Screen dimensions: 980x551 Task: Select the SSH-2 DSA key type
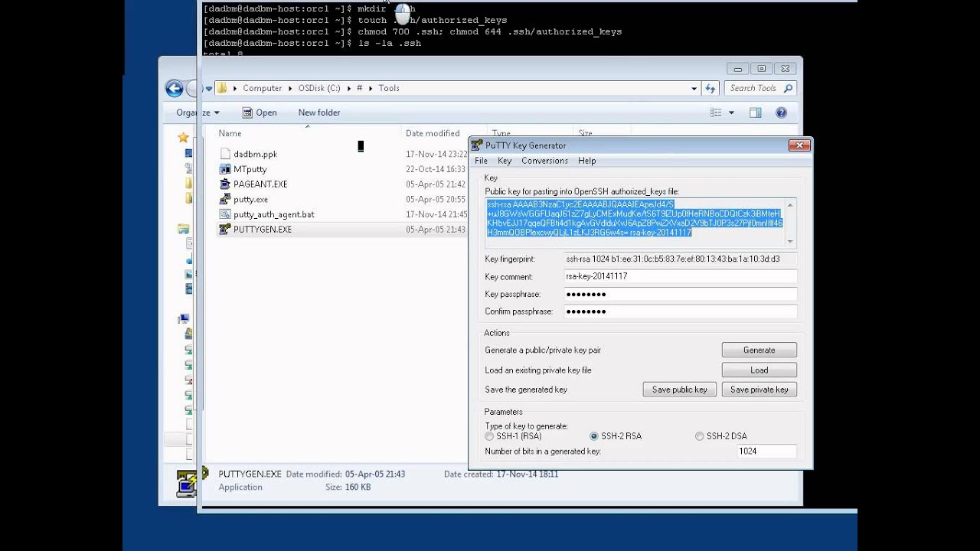699,436
